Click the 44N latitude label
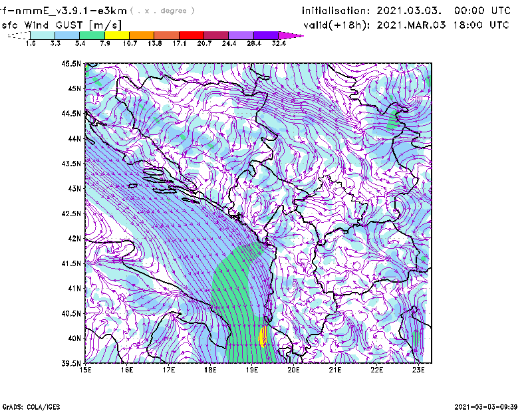The width and height of the screenshot is (532, 411). point(74,138)
